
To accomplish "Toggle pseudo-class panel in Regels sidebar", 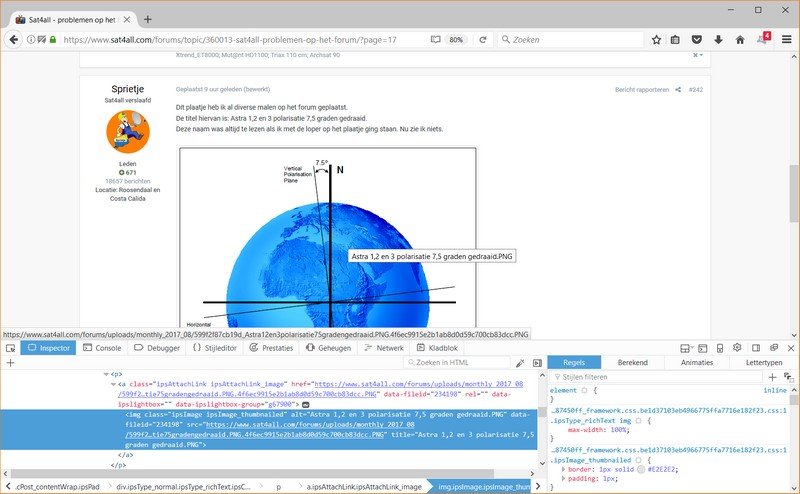I will click(x=788, y=377).
